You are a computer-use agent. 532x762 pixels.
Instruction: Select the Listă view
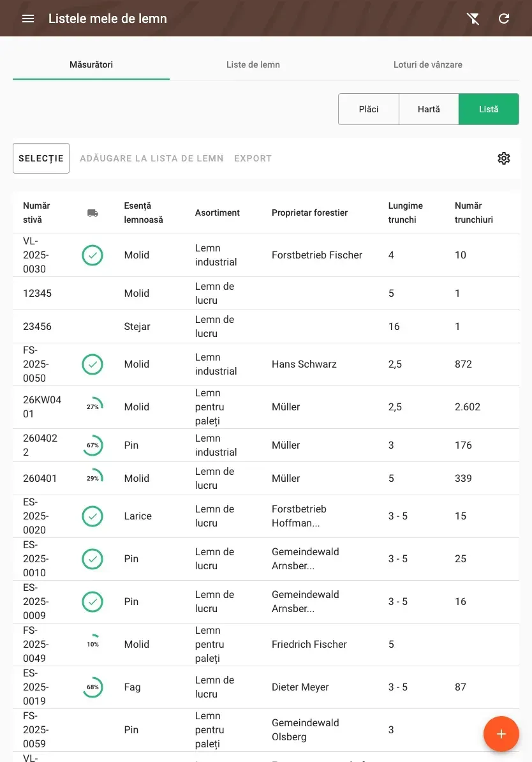point(489,109)
